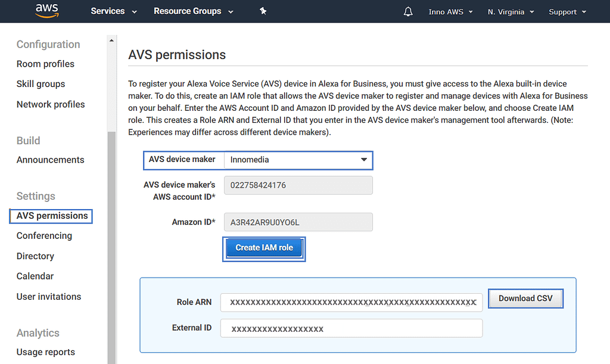Select the Role ARN field
610x364 pixels.
click(351, 303)
